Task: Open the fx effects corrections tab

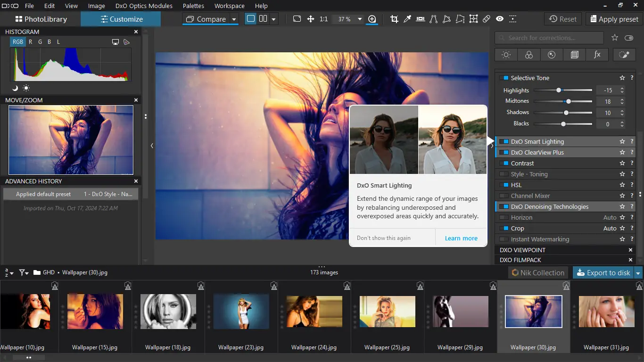Action: tap(597, 55)
